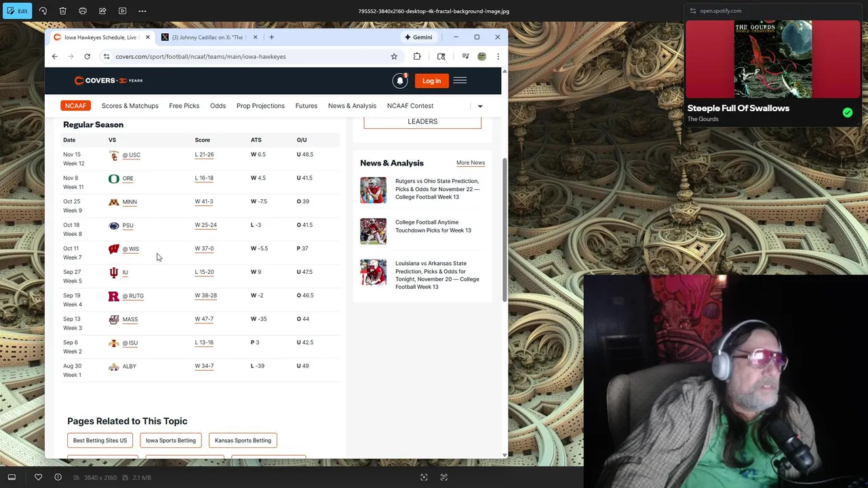Click Best Betting Sites US button

coord(100,441)
